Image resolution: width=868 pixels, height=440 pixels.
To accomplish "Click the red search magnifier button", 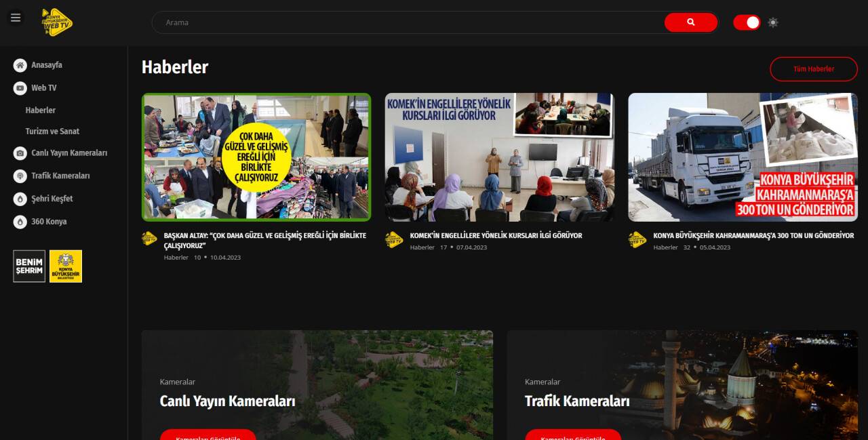I will point(690,22).
